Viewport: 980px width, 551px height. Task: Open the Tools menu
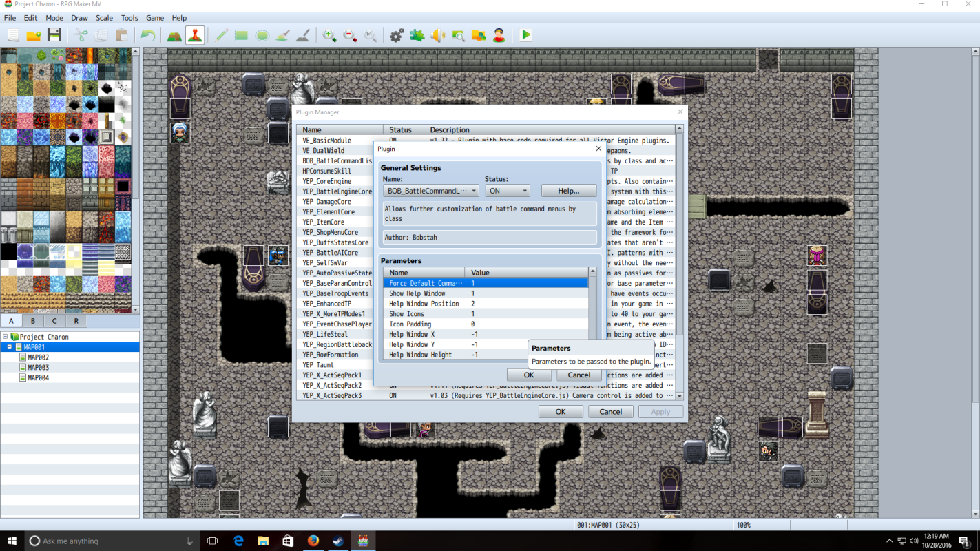click(x=129, y=18)
